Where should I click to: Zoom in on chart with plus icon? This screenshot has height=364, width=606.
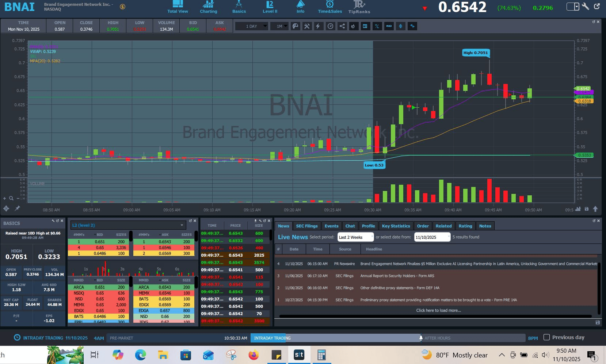[x=5, y=199]
